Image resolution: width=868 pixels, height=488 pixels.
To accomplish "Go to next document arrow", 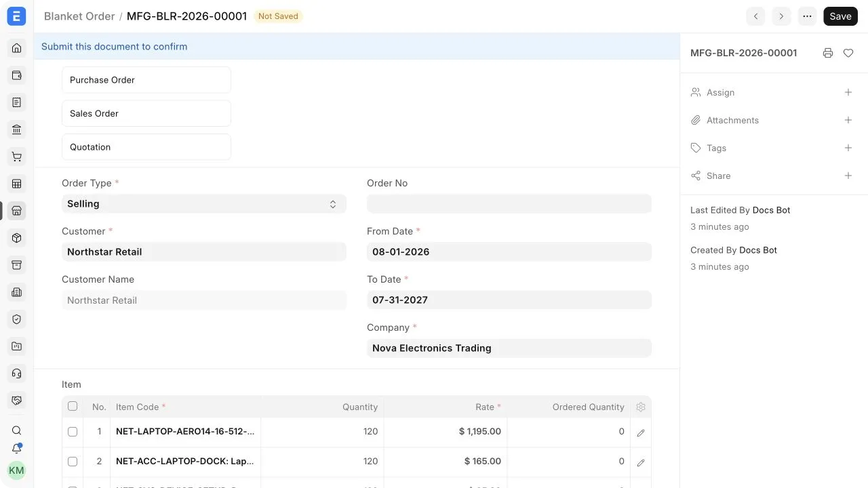I will click(781, 16).
